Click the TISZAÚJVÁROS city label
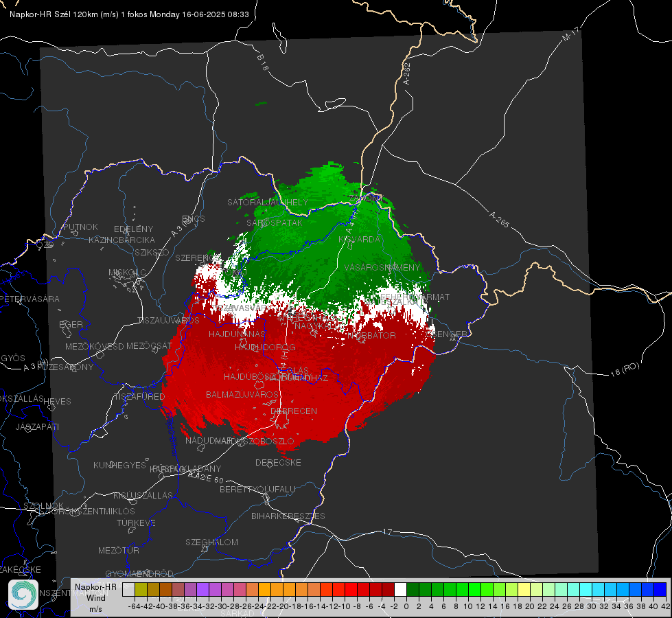 tap(168, 321)
